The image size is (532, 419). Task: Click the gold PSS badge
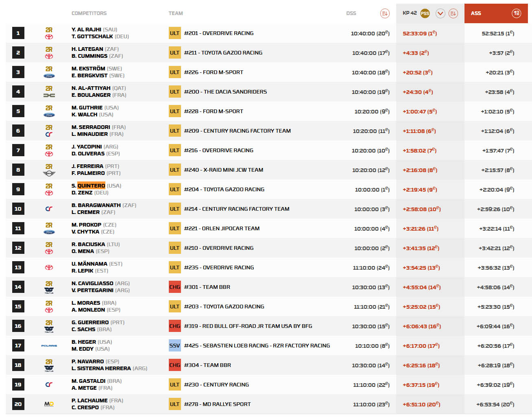(425, 13)
